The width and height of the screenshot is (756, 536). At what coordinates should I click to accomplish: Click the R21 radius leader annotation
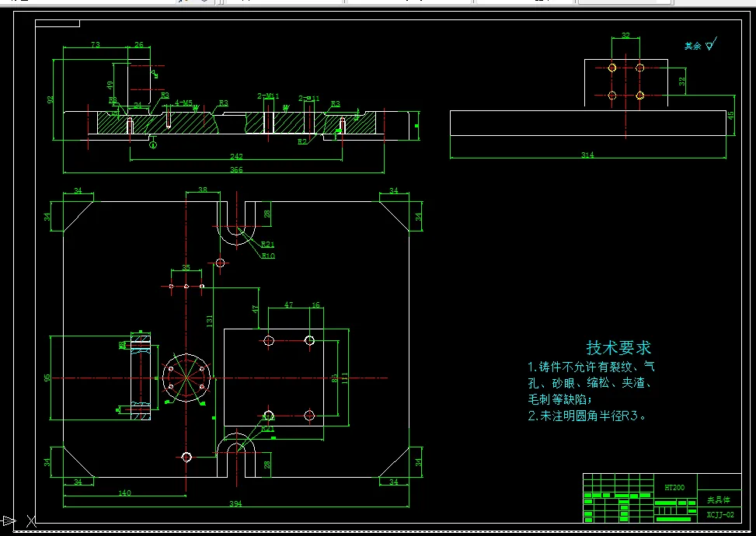[x=267, y=244]
